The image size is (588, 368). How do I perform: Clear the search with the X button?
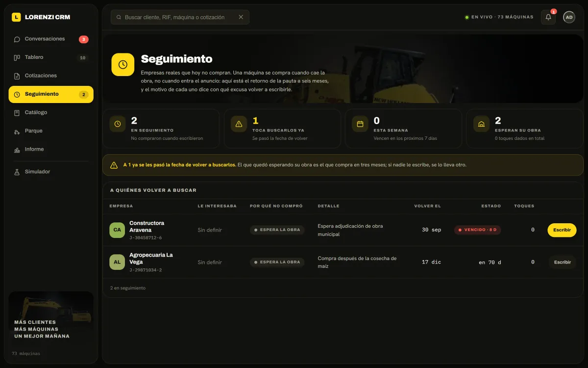point(241,17)
